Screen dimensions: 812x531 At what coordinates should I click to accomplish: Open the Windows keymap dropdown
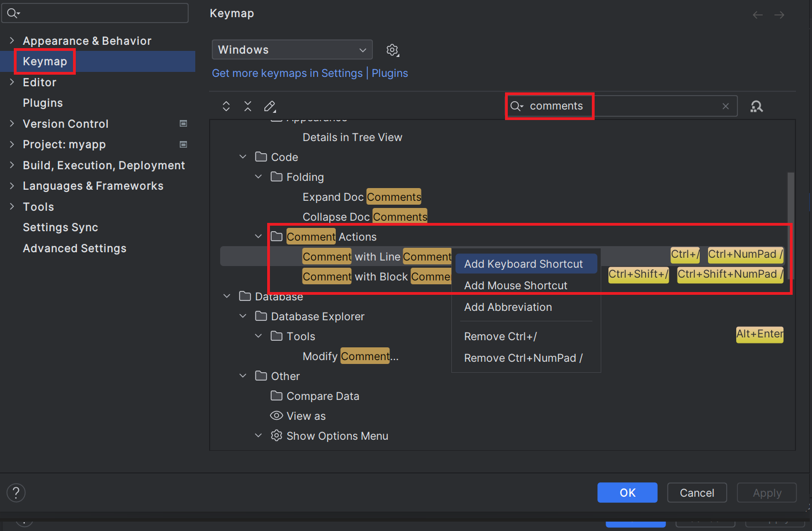(x=292, y=50)
